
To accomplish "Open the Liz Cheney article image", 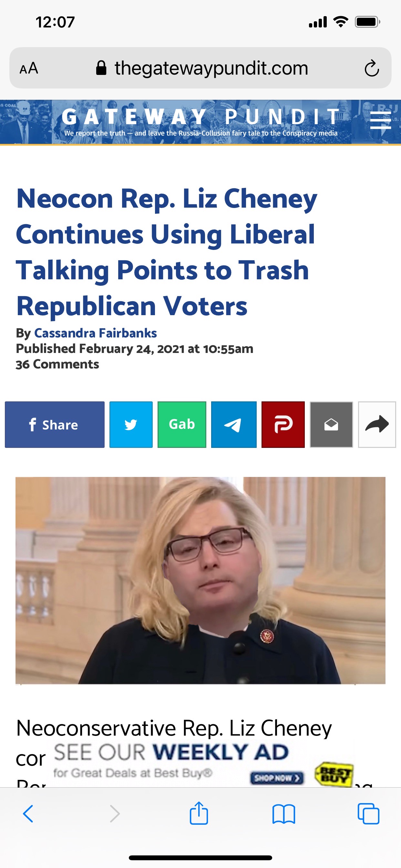I will (x=200, y=580).
